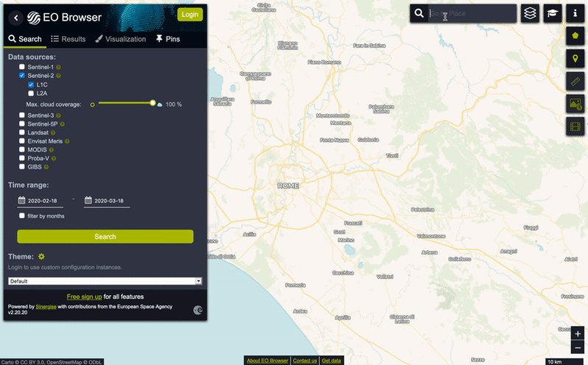Switch to the Results tab

click(69, 39)
